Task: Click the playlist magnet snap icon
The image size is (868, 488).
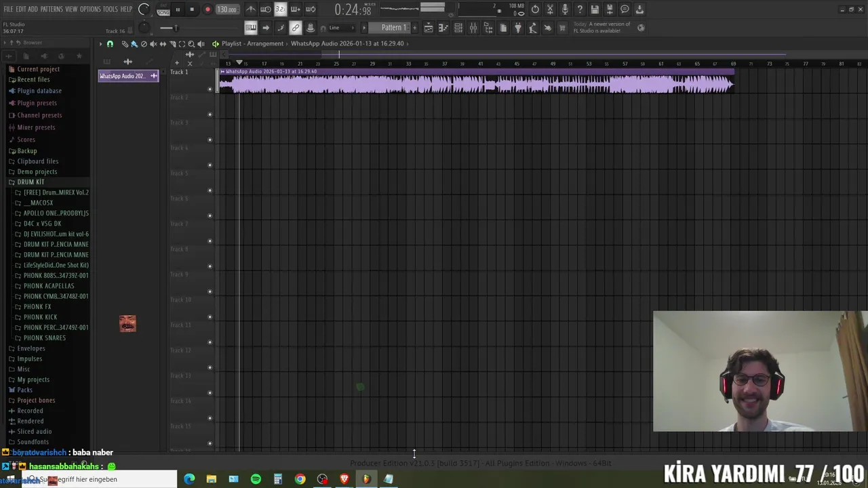Action: pos(110,44)
